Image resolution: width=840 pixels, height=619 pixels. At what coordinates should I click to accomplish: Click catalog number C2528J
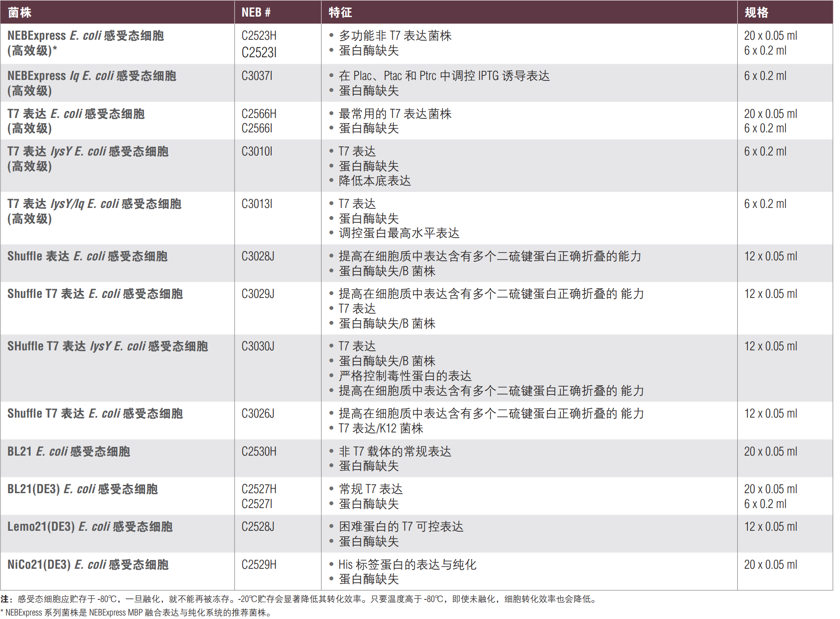(x=258, y=526)
